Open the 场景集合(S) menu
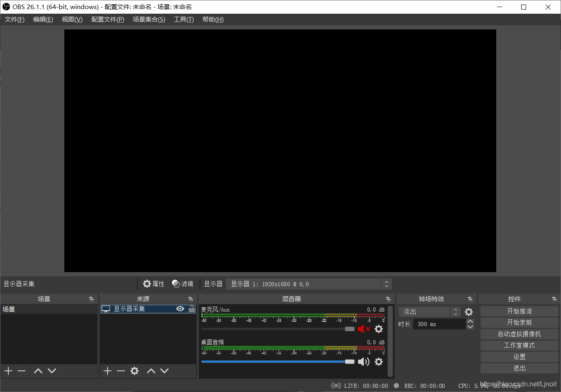 pyautogui.click(x=149, y=19)
